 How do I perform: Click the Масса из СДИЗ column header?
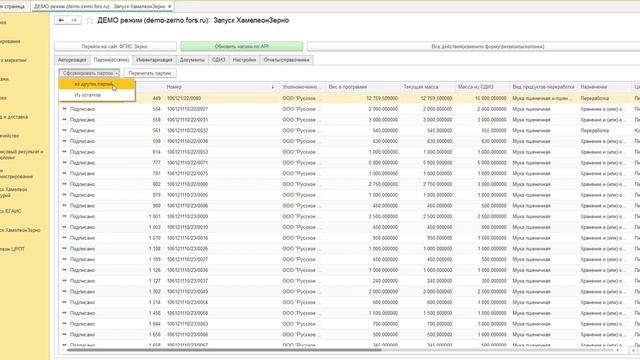[x=482, y=87]
